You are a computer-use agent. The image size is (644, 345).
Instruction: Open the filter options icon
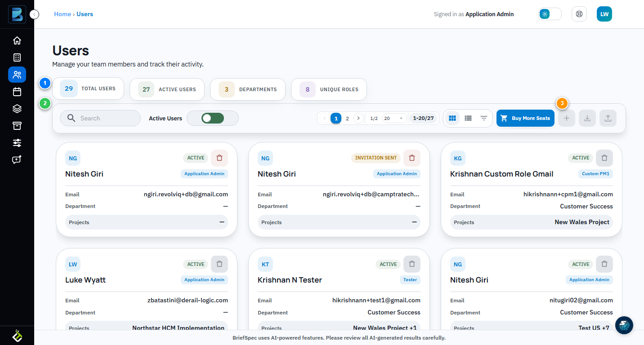coord(484,118)
